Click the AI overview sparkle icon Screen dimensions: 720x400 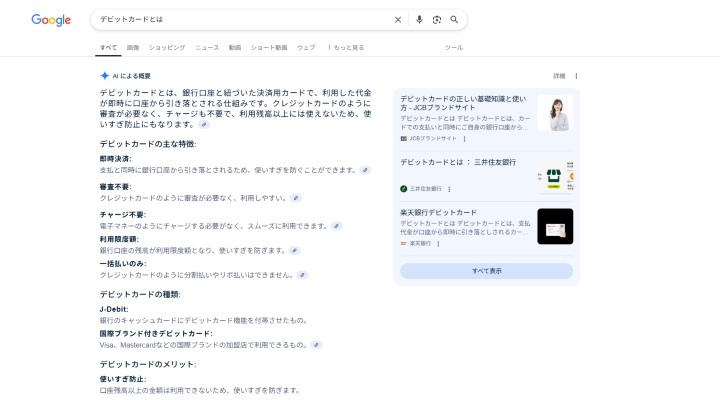click(x=105, y=76)
